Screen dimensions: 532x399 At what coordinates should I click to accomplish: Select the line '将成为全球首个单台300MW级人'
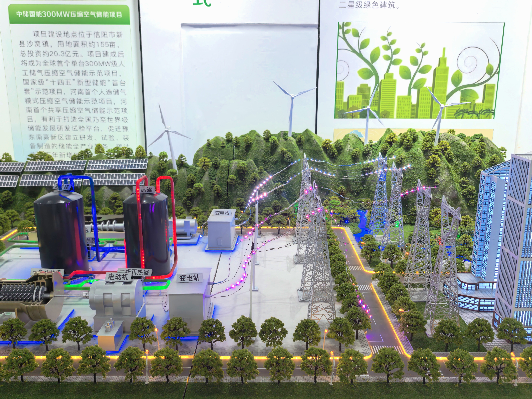tap(73, 63)
